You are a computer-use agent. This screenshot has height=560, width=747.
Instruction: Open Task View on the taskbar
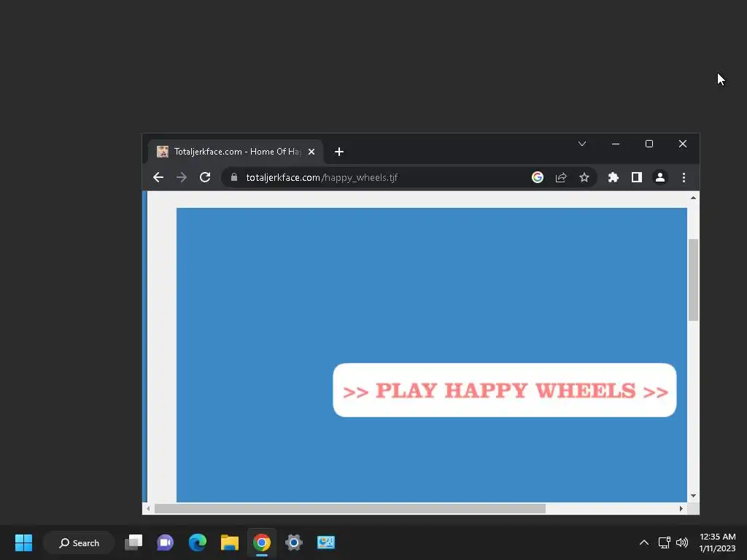[133, 542]
